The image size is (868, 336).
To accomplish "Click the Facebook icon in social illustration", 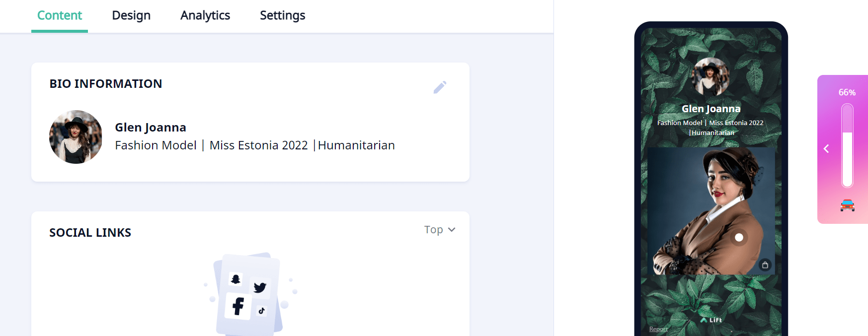I will pos(238,306).
